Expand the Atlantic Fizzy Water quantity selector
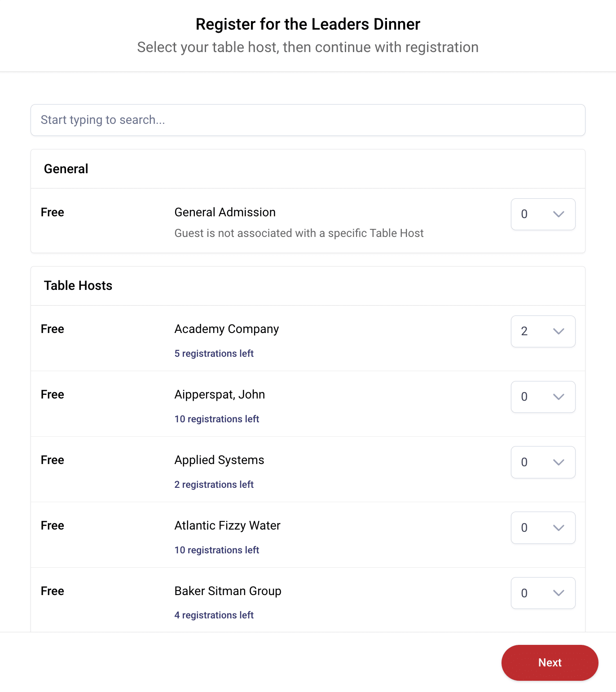Screen dimensions: 616x692 pos(543,528)
